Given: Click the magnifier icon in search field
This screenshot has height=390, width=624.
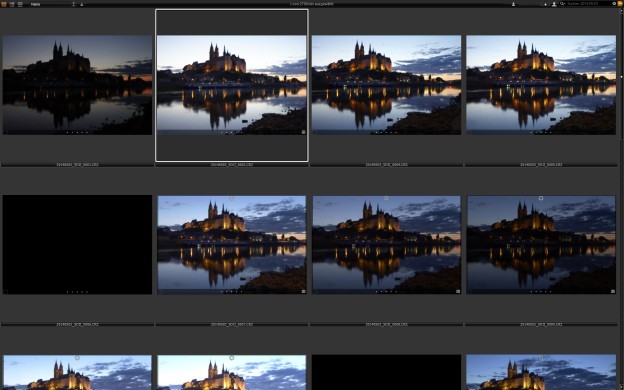Looking at the screenshot, I should 563,4.
